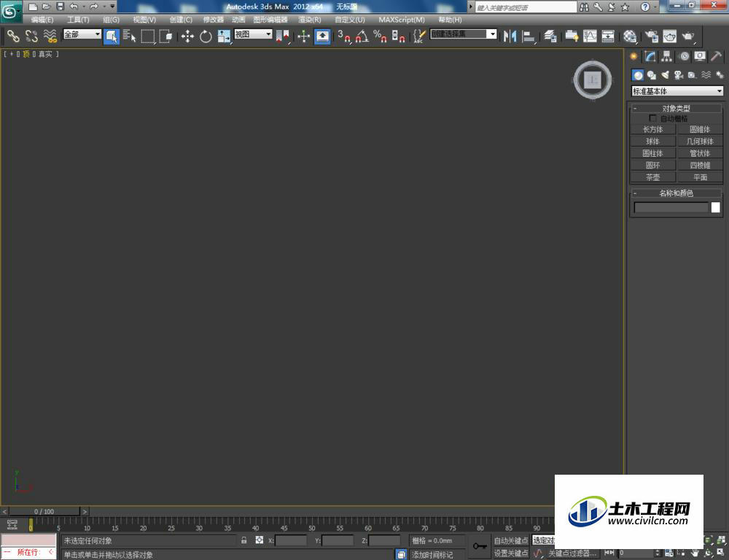Redo the action with the redo arrow
Viewport: 729px width, 560px height.
[x=94, y=7]
